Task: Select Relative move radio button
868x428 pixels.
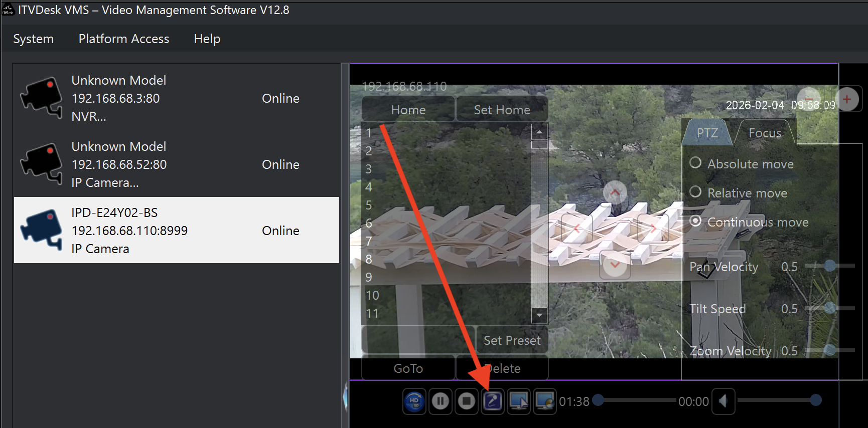Action: [x=695, y=192]
